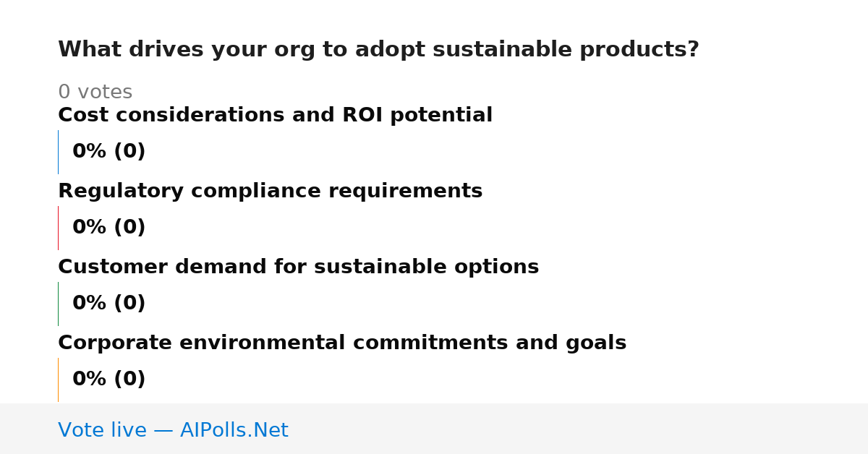The height and width of the screenshot is (454, 868).
Task: Pick Customer demand for sustainable options
Action: (298, 267)
